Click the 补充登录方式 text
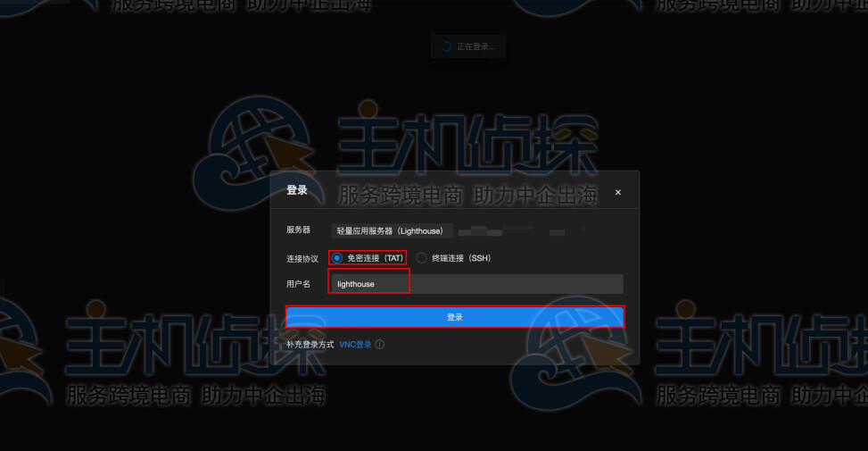Viewport: 868px width, 451px height. 310,345
